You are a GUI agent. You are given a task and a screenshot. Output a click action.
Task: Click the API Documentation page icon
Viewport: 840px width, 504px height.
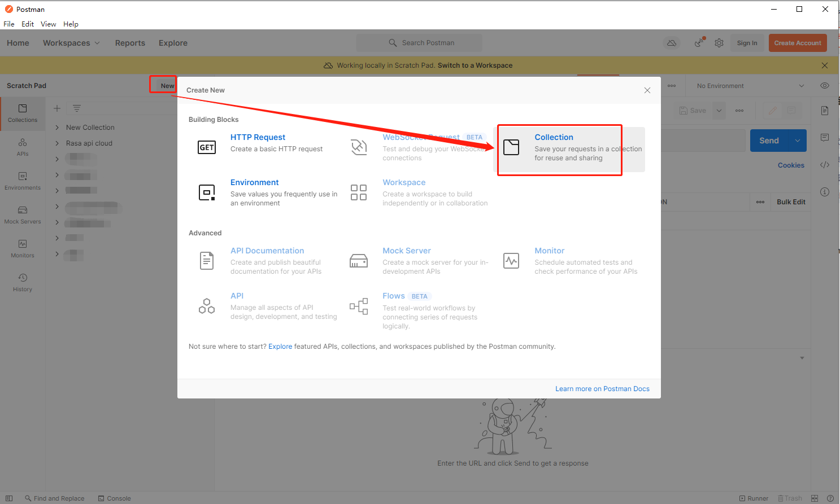207,261
